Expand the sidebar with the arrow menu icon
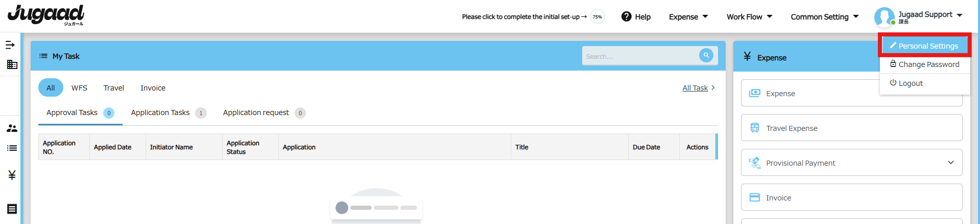This screenshot has height=224, width=980. tap(10, 45)
